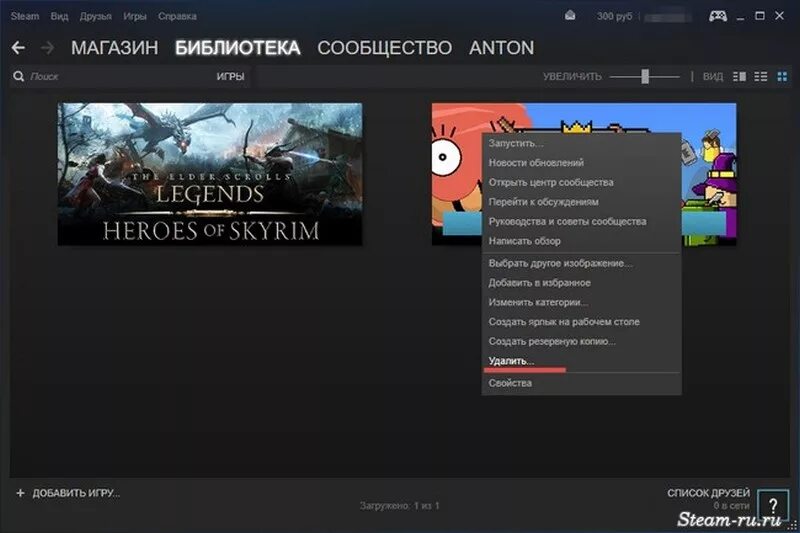The height and width of the screenshot is (533, 800).
Task: Choose Удалить... in context menu
Action: pos(582,361)
